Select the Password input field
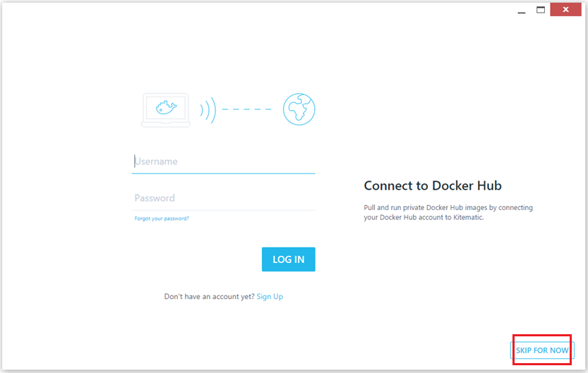 tap(223, 198)
